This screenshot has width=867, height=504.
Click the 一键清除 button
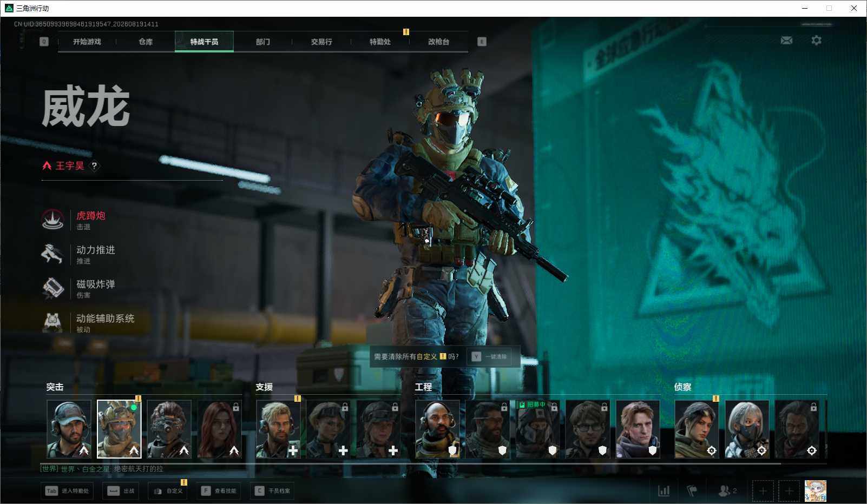point(489,357)
